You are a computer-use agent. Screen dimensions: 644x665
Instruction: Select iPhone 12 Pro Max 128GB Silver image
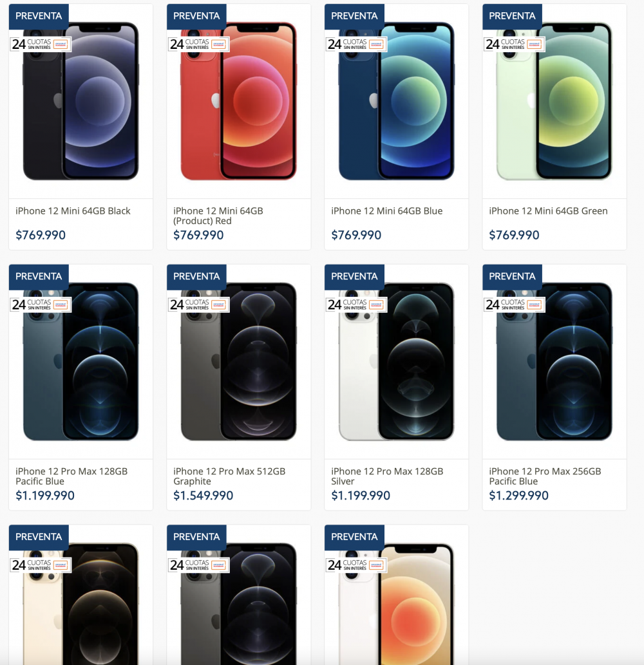(x=396, y=361)
